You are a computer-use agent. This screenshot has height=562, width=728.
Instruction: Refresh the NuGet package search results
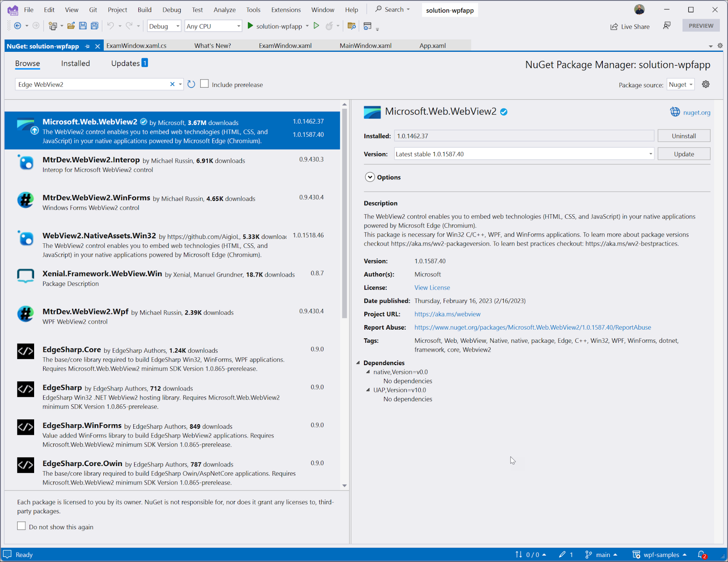(x=192, y=84)
